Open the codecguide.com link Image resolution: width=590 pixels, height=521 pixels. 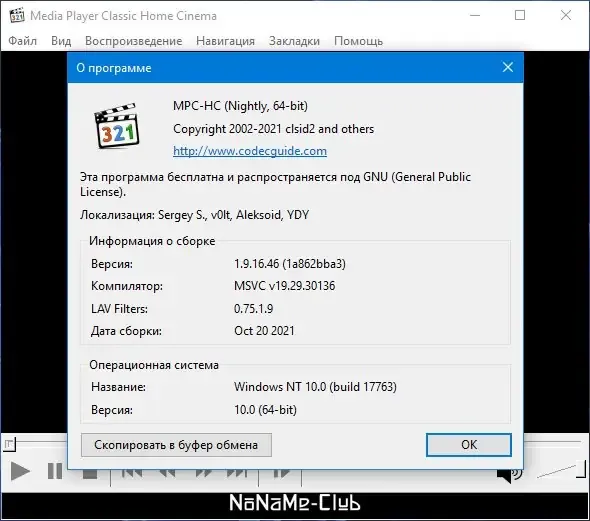tap(250, 151)
